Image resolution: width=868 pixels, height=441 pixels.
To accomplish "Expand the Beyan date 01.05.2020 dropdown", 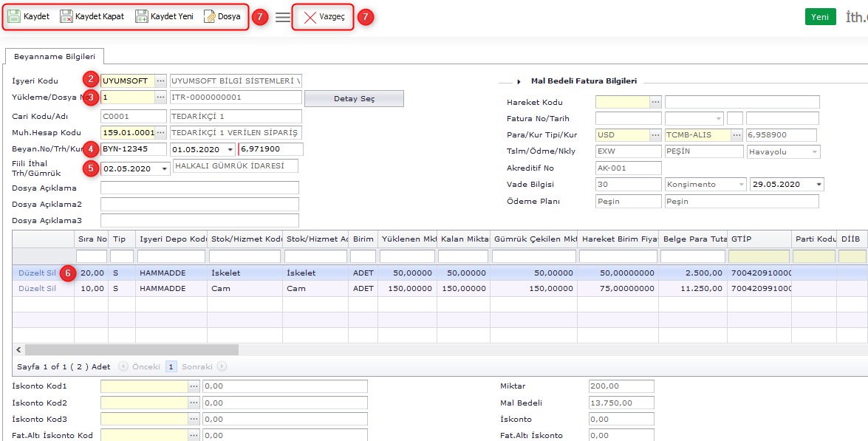I will pyautogui.click(x=230, y=150).
